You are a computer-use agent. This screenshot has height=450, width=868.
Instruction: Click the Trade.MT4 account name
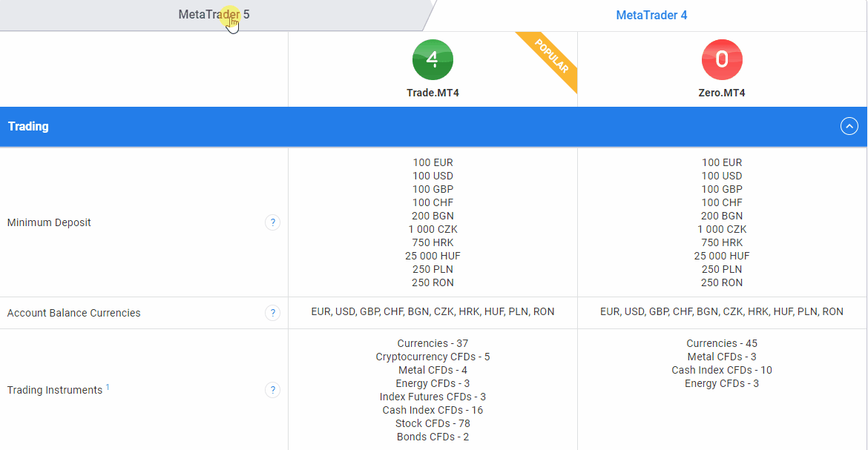[433, 93]
